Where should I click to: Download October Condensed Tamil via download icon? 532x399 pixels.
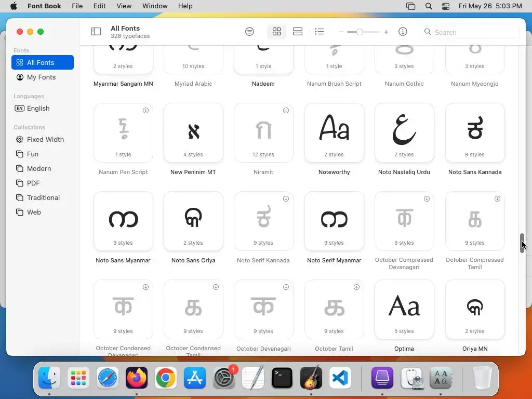tap(216, 287)
